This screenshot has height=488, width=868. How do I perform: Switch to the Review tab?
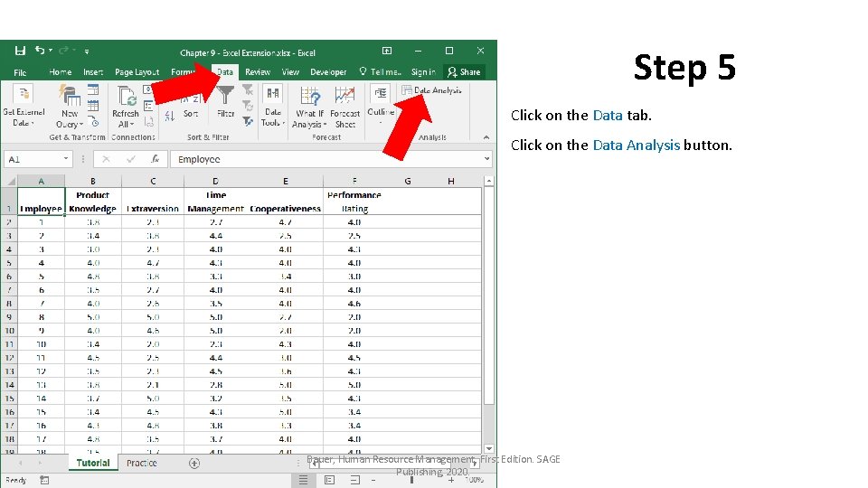(x=258, y=72)
